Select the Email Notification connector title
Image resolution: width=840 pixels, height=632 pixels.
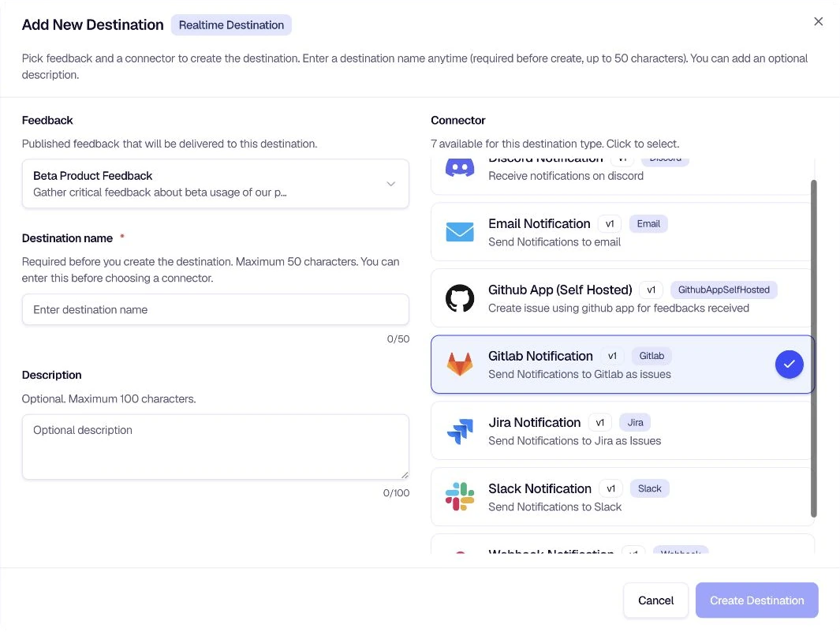point(539,223)
